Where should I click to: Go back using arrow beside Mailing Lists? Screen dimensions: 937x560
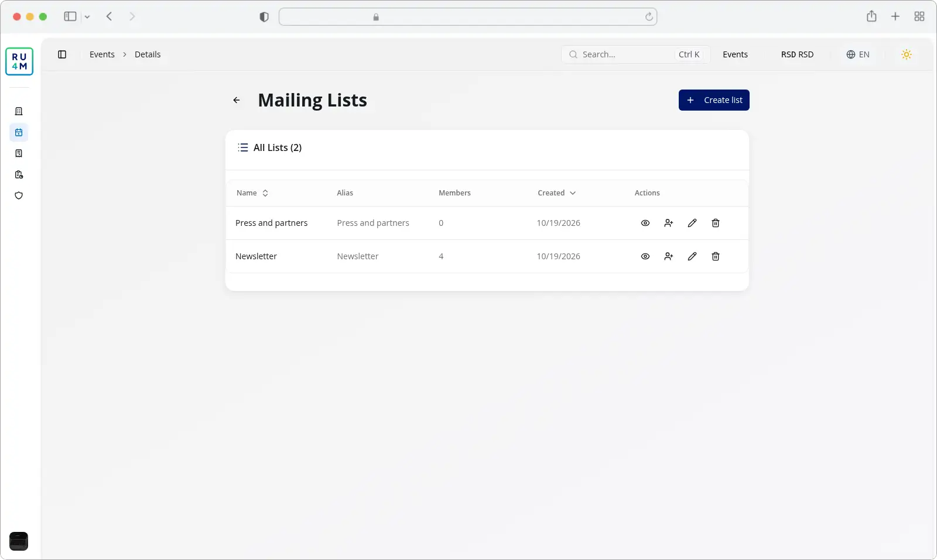point(237,100)
